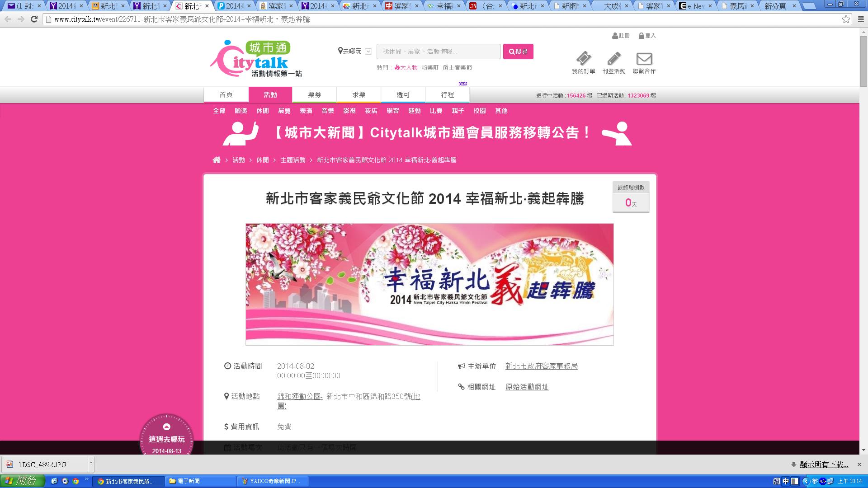Close the downloads bar

coord(860,465)
